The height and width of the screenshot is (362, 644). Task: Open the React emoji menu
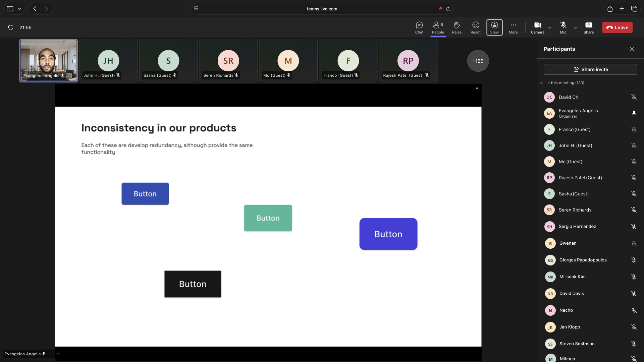coord(475,27)
